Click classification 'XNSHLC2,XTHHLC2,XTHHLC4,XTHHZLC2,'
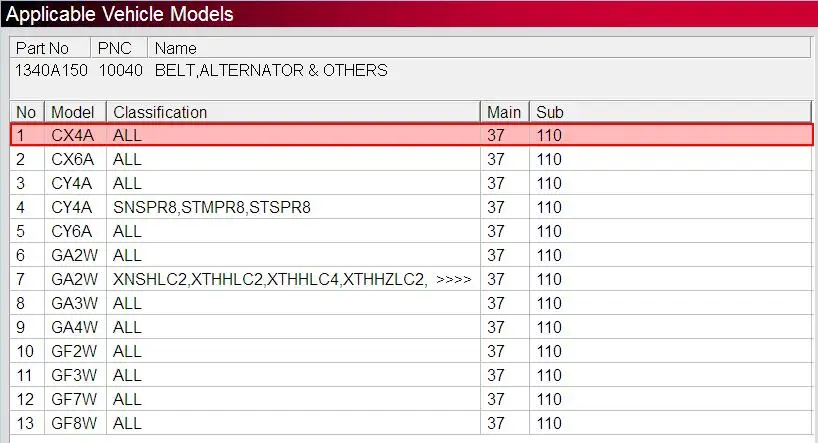 (x=270, y=279)
